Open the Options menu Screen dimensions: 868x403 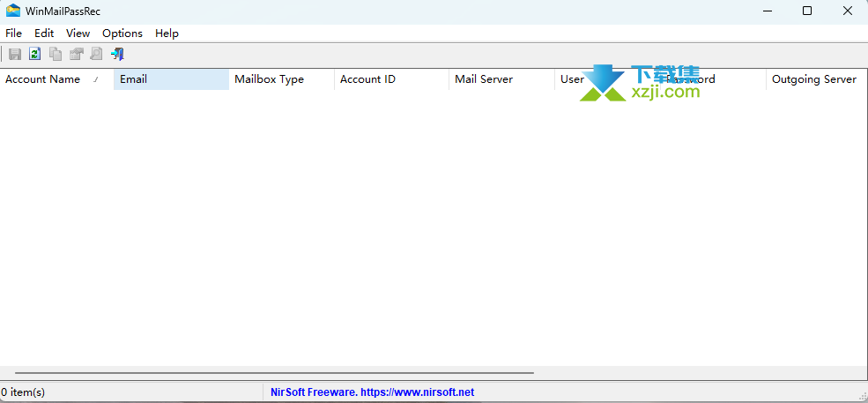coord(122,34)
